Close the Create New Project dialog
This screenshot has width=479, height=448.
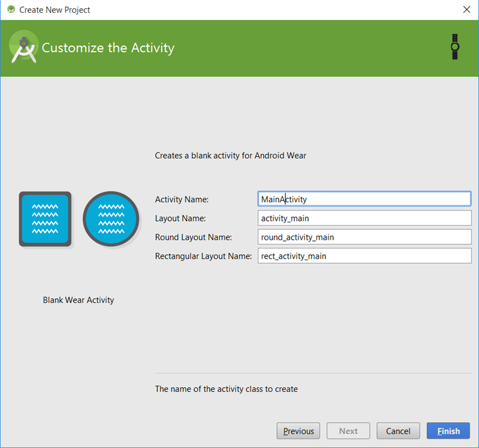[x=466, y=9]
